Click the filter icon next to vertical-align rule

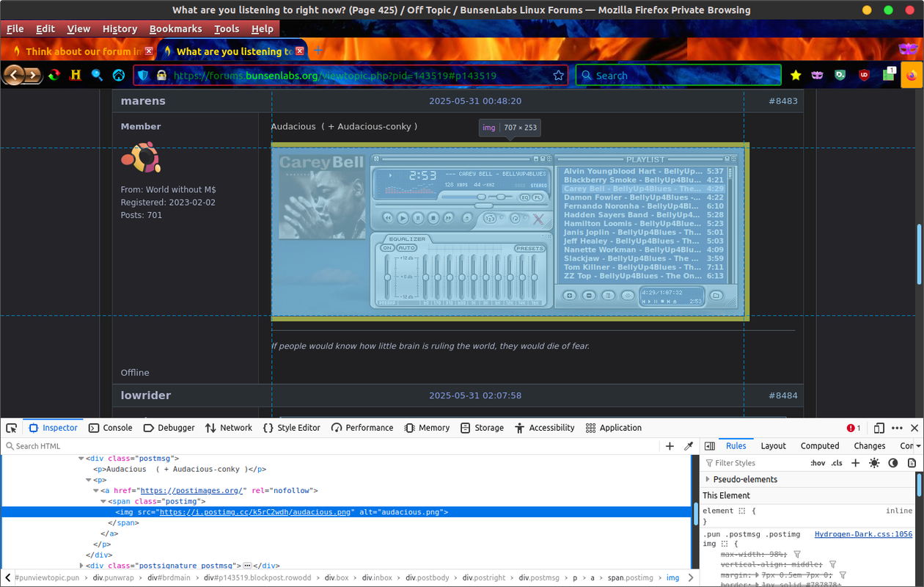(x=833, y=565)
